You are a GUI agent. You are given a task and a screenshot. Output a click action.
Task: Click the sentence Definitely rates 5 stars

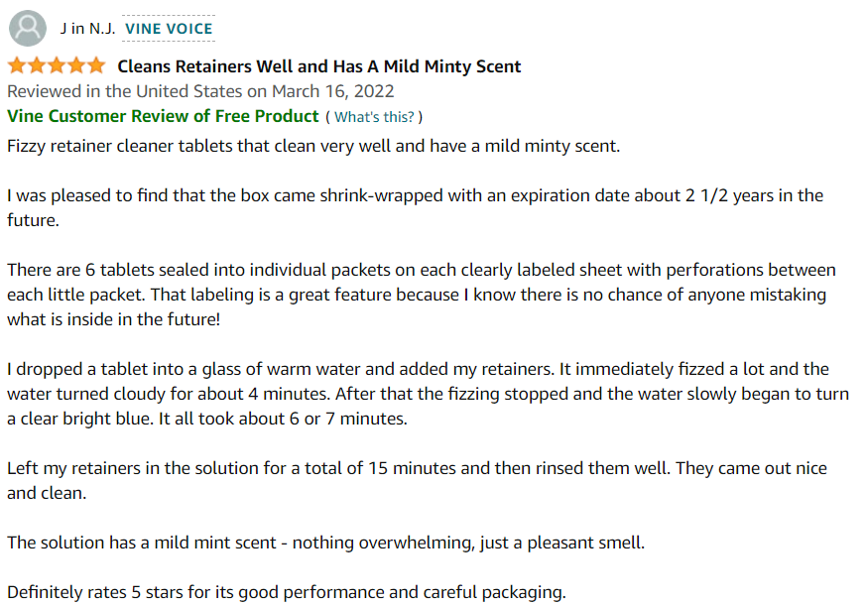click(x=286, y=593)
